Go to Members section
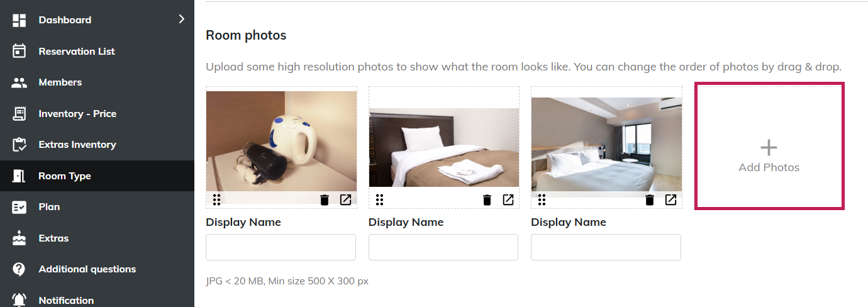Viewport: 868px width, 307px height. [60, 82]
